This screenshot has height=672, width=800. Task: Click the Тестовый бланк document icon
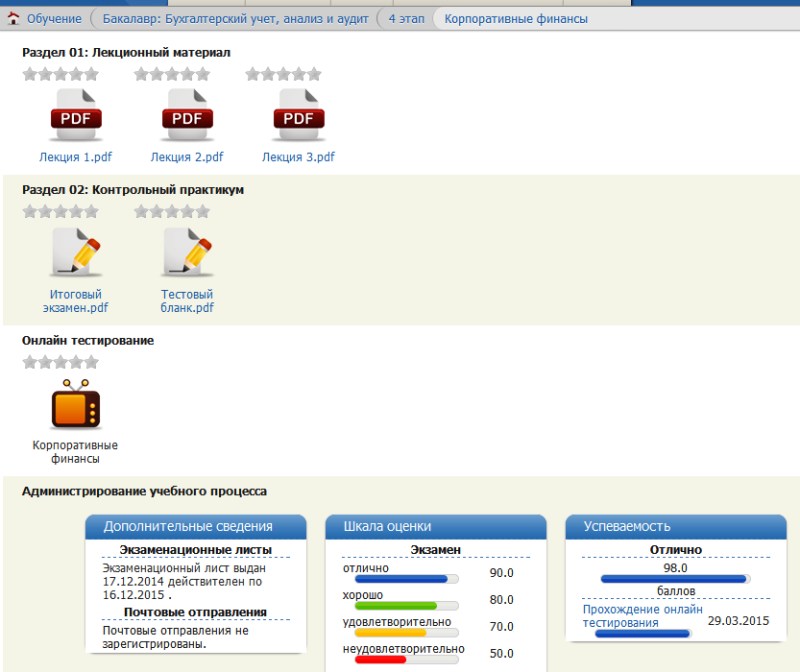tap(187, 253)
